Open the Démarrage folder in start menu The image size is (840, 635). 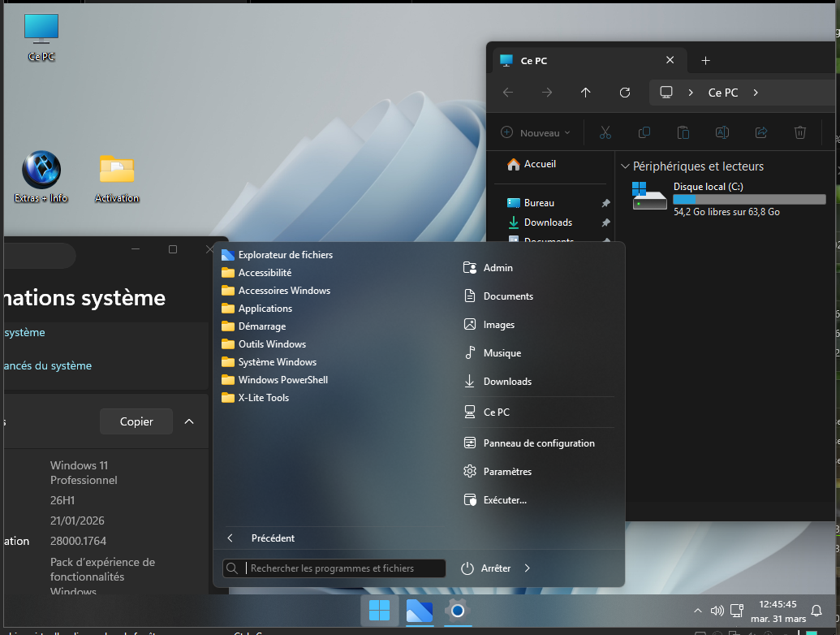click(253, 326)
